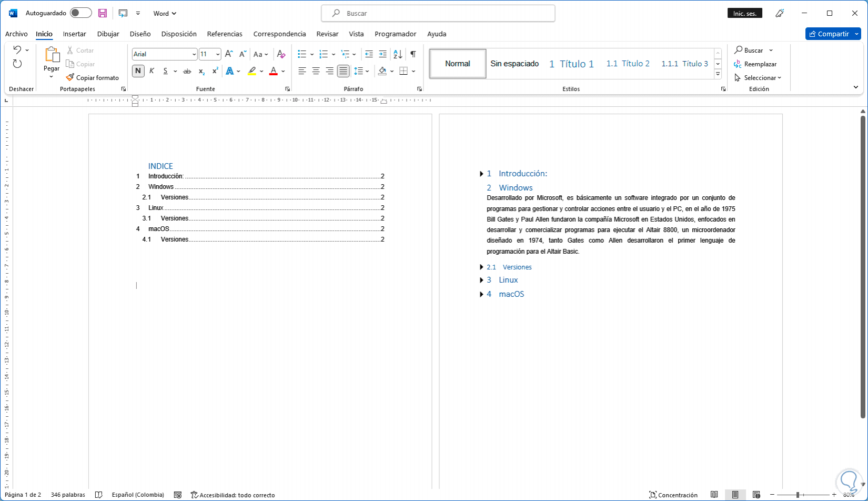868x501 pixels.
Task: Apply the yellow text highlight color
Action: coord(252,71)
